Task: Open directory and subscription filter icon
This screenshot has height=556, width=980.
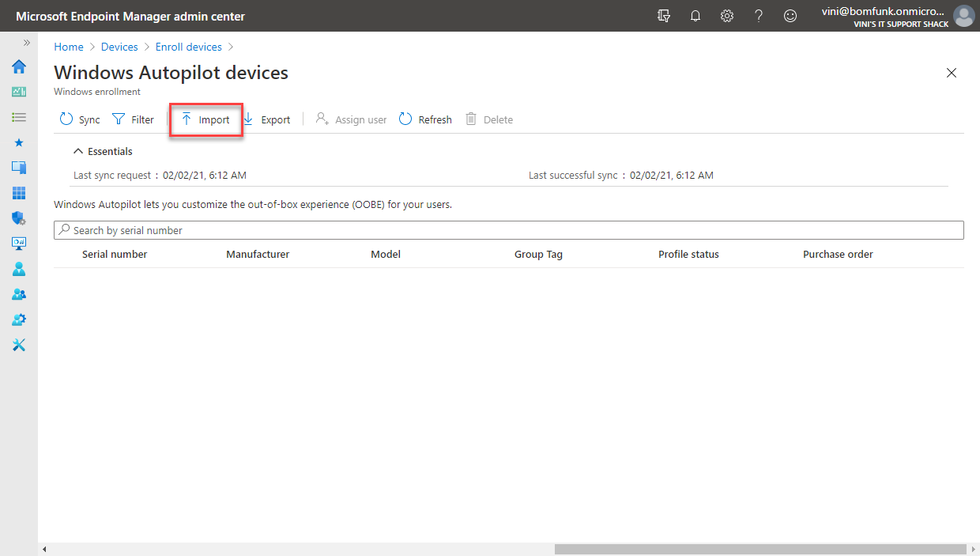Action: click(x=664, y=16)
